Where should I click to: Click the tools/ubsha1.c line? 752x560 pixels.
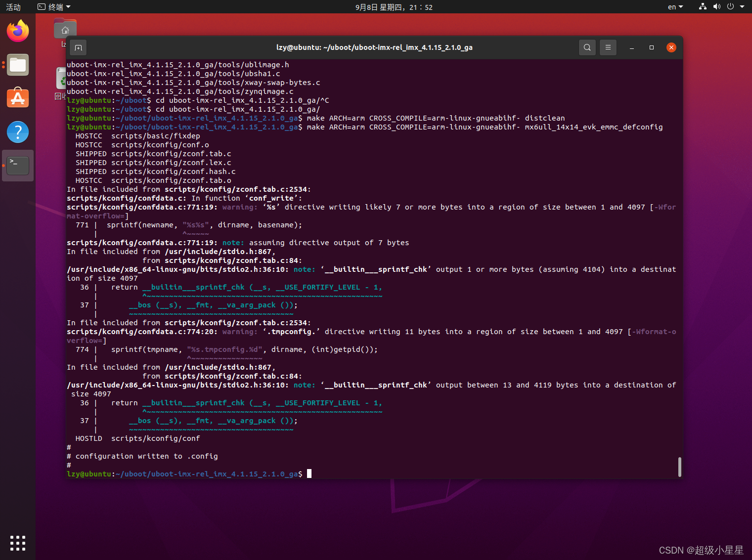pyautogui.click(x=174, y=74)
